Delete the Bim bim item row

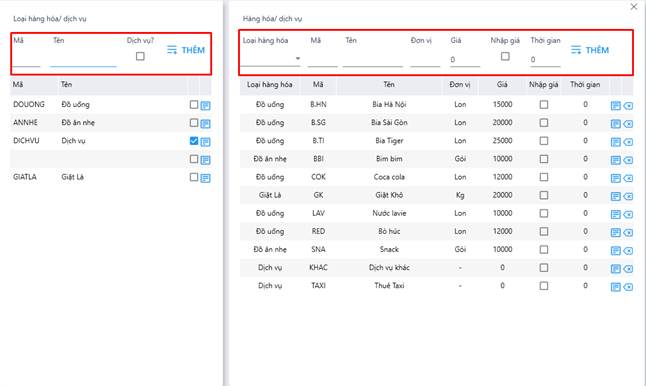pos(628,160)
